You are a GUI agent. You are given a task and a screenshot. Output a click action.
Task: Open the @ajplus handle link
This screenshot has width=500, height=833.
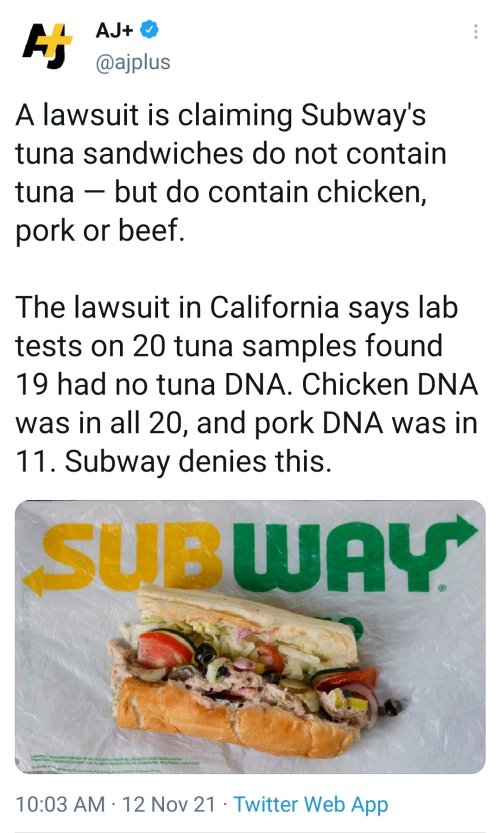[133, 62]
